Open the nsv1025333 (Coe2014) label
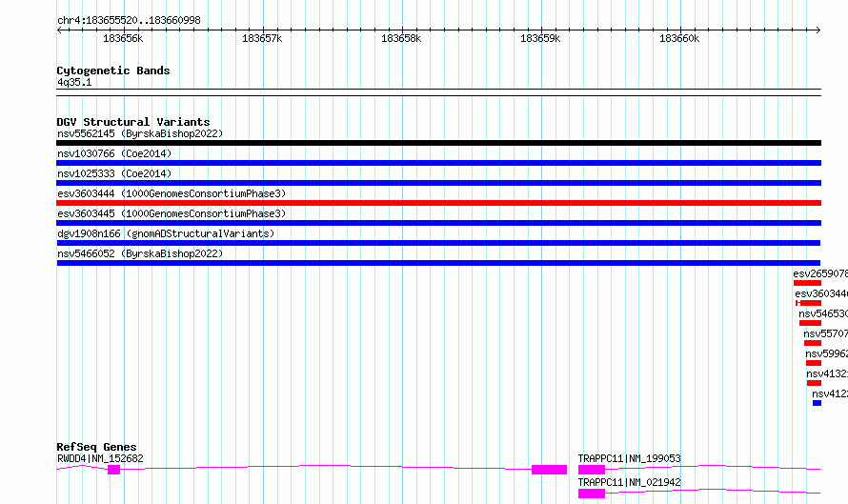Viewport: 848px width, 504px height. point(114,173)
